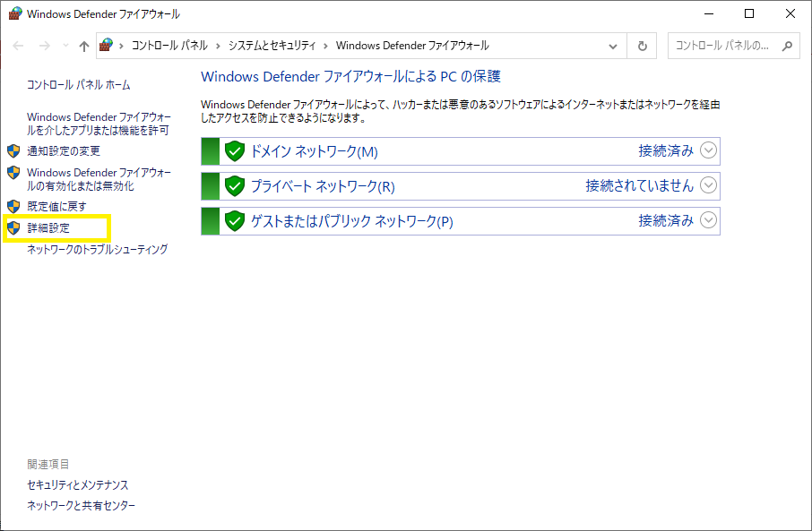
Task: Open セキュリティとメンテナンス link
Action: [x=78, y=485]
